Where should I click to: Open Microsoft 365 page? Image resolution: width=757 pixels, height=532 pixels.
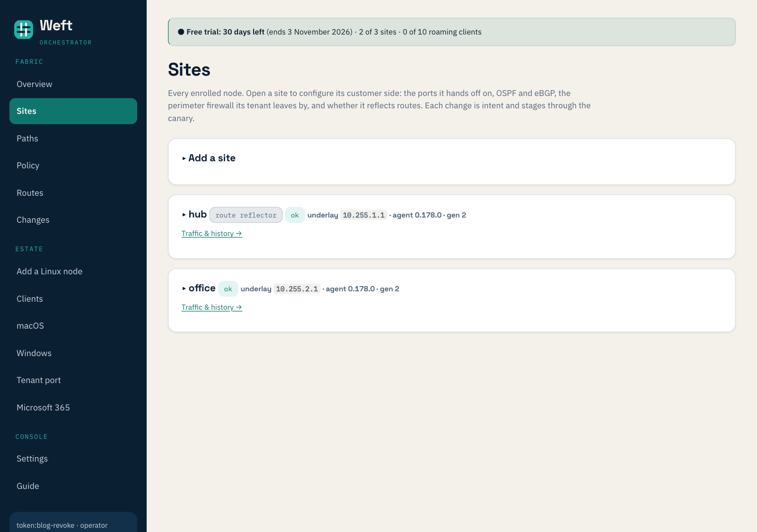click(x=73, y=408)
